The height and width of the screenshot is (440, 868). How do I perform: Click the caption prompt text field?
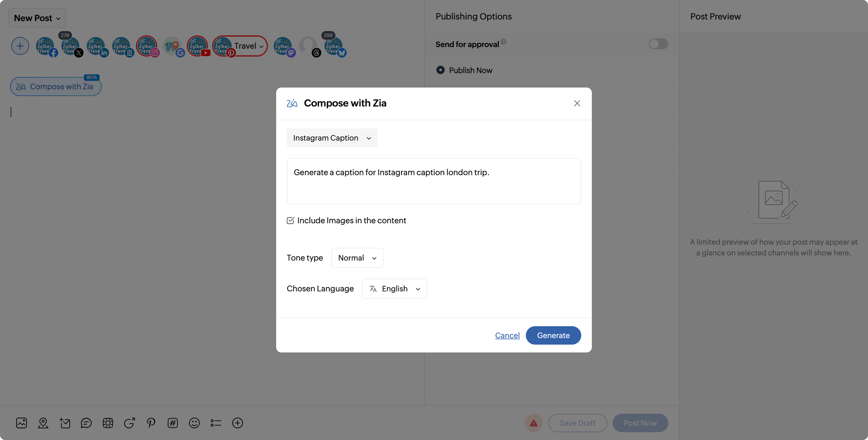tap(434, 181)
